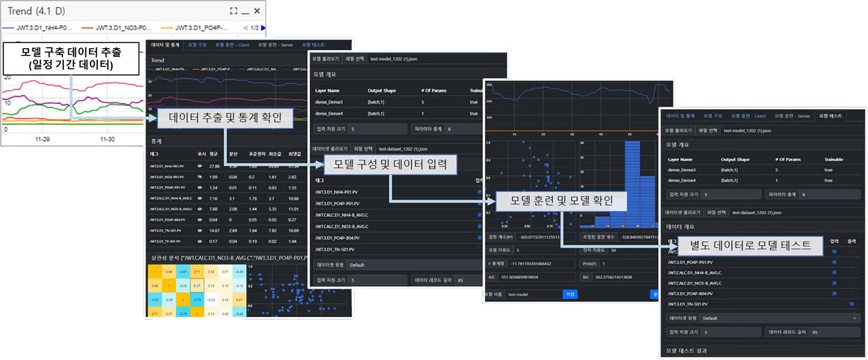Click 파일 선택 beside test-model file in configuration window
The image size is (868, 360).
355,59
